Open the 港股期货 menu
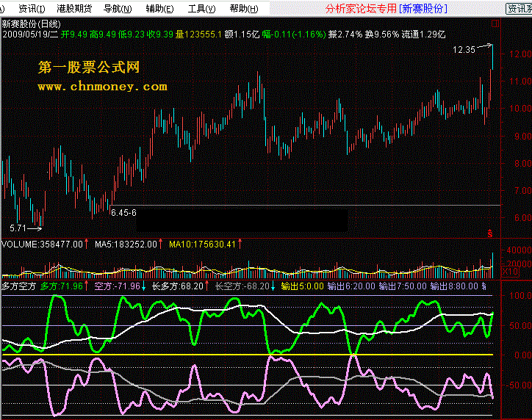Viewport: 532px width, 420px height. coord(74,9)
